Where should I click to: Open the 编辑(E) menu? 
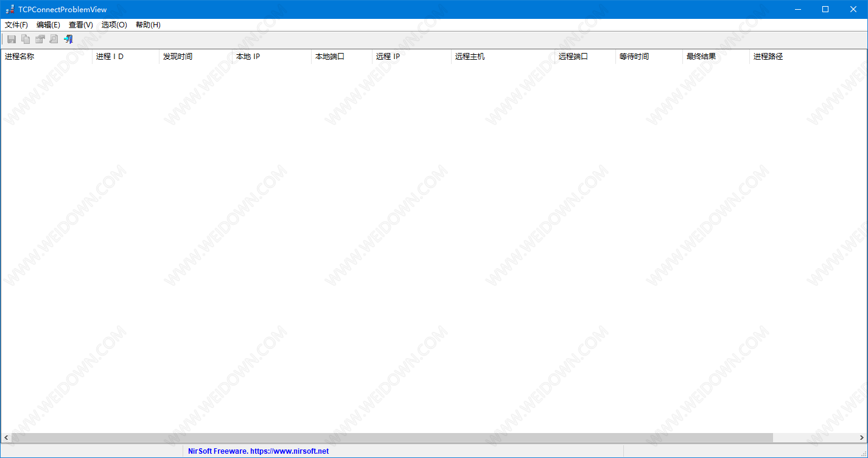[x=48, y=25]
